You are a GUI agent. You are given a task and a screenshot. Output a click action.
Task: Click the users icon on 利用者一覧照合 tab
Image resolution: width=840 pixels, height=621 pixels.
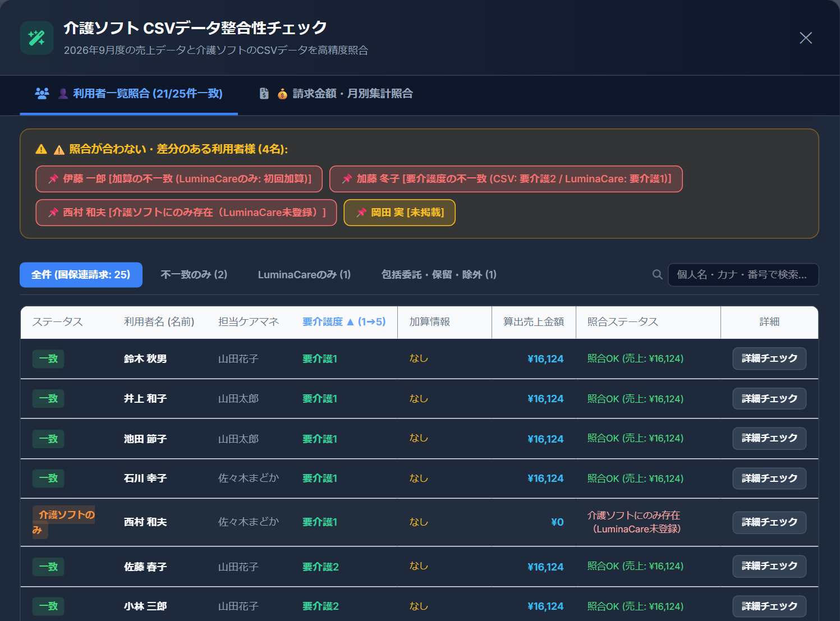(x=42, y=93)
